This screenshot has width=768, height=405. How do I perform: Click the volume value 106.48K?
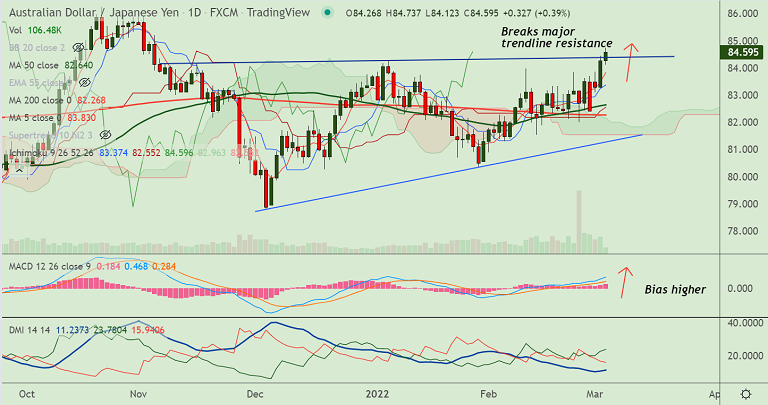pyautogui.click(x=45, y=30)
